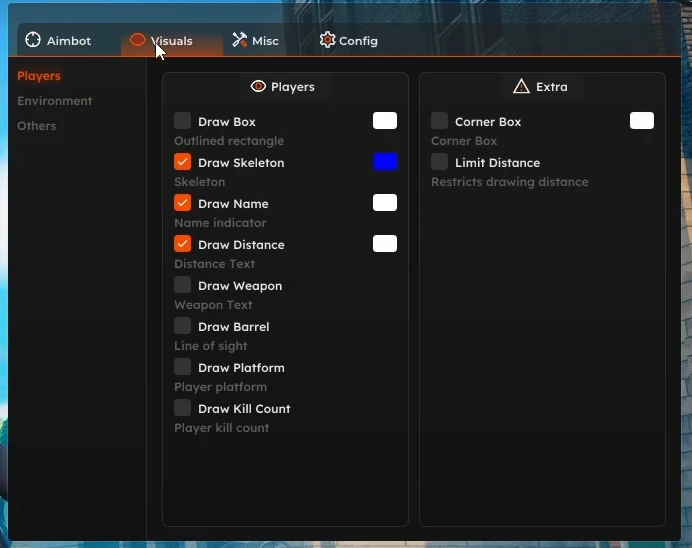This screenshot has height=548, width=692.
Task: Open the Environment section in the sidebar
Action: (x=55, y=101)
